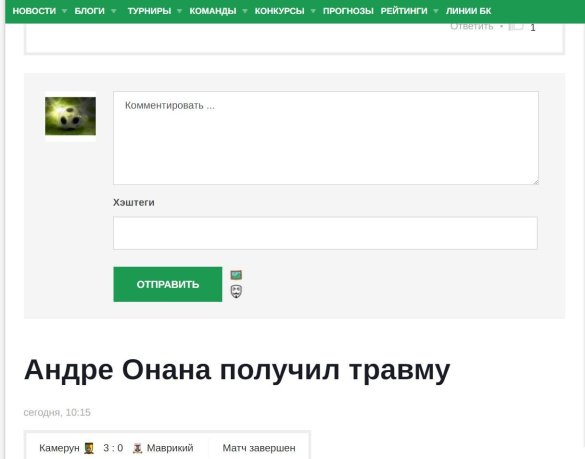585x459 pixels.
Task: Click the image attach icon beside Отправить
Action: pyautogui.click(x=236, y=275)
